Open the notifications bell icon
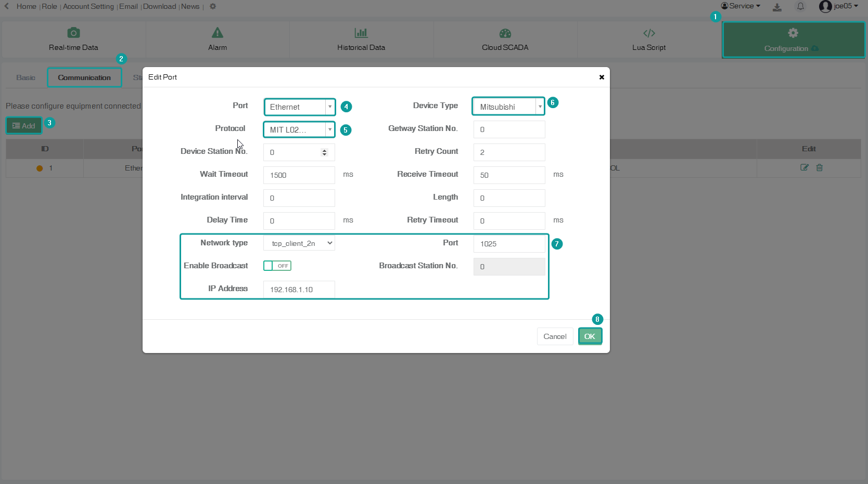The height and width of the screenshot is (484, 868). (x=800, y=7)
